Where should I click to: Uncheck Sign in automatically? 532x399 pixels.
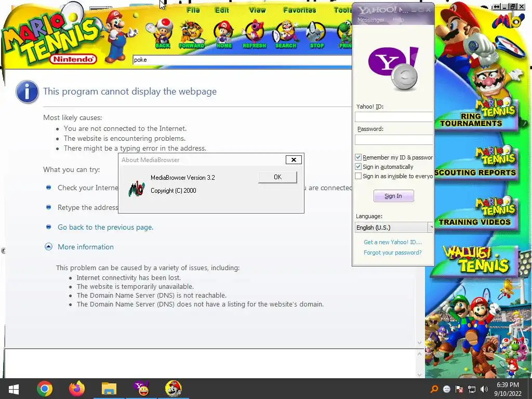pos(358,167)
